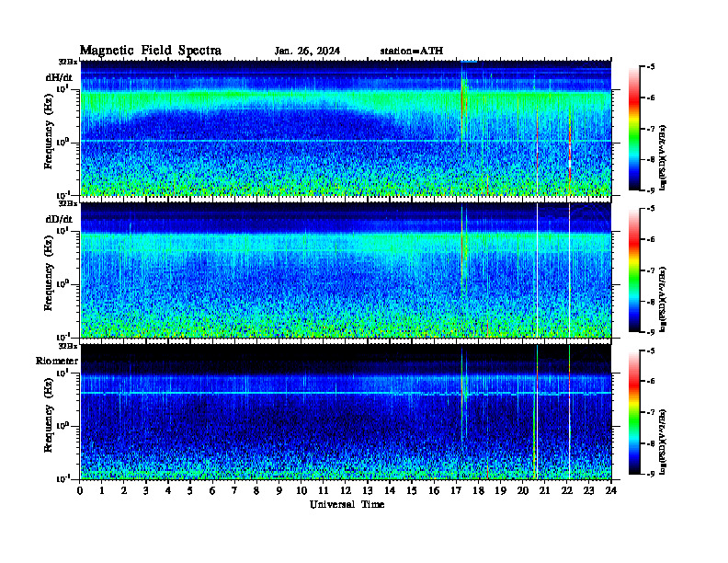Click the "-7" tick of the Riometer colorbar
Image resolution: width=728 pixels, height=563 pixels.
point(651,412)
